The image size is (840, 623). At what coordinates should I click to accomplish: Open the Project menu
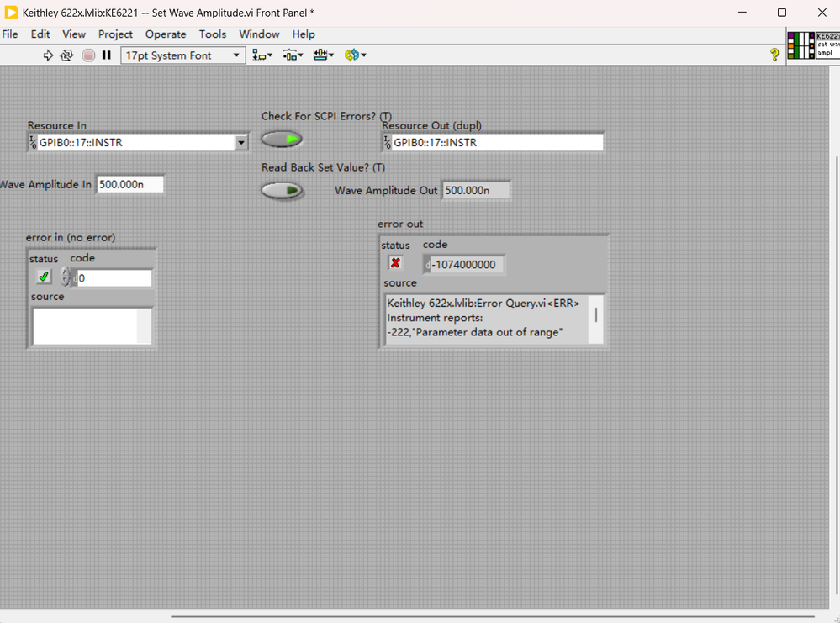[115, 34]
